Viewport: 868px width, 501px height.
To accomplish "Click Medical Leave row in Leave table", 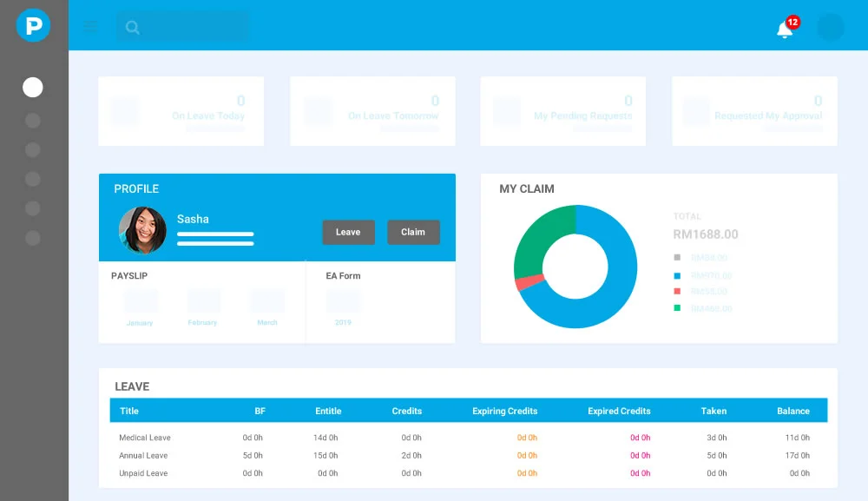I will (144, 438).
